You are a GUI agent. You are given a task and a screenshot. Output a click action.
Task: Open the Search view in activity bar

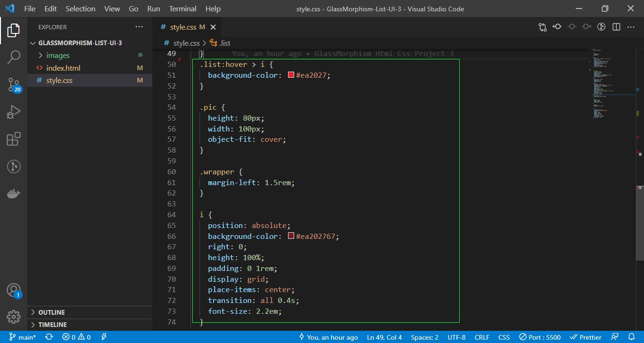14,57
